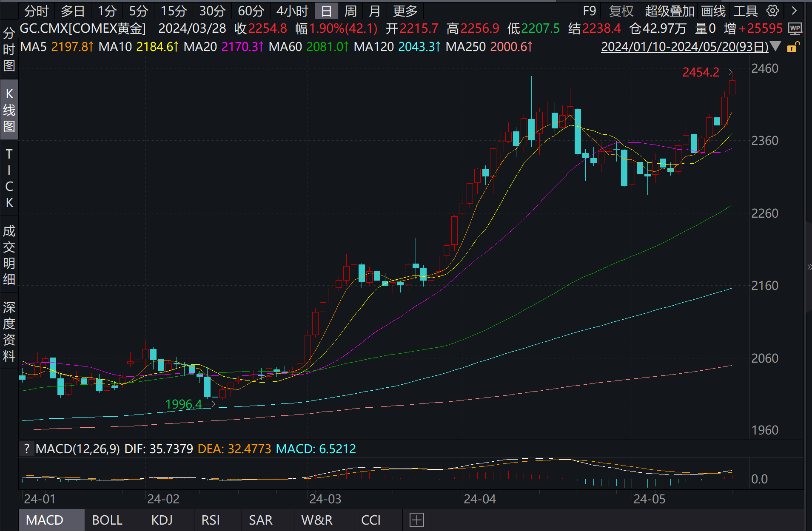Expand the right side panel with the edge arrow
The height and width of the screenshot is (531, 812).
coord(809,267)
